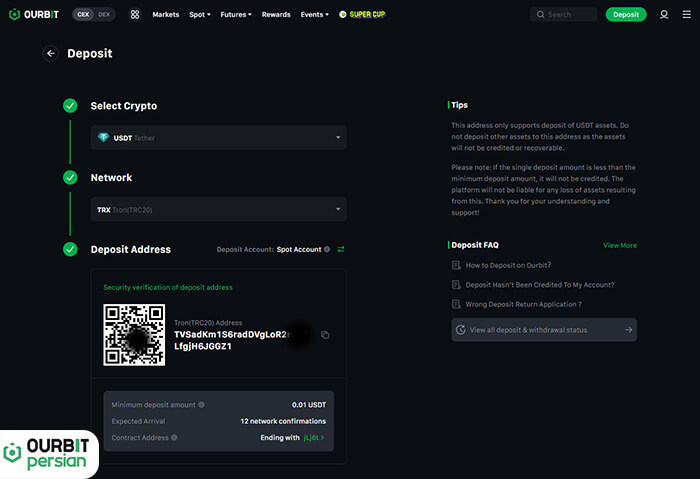Click the Spot Account info icon
This screenshot has height=479, width=700.
click(327, 249)
